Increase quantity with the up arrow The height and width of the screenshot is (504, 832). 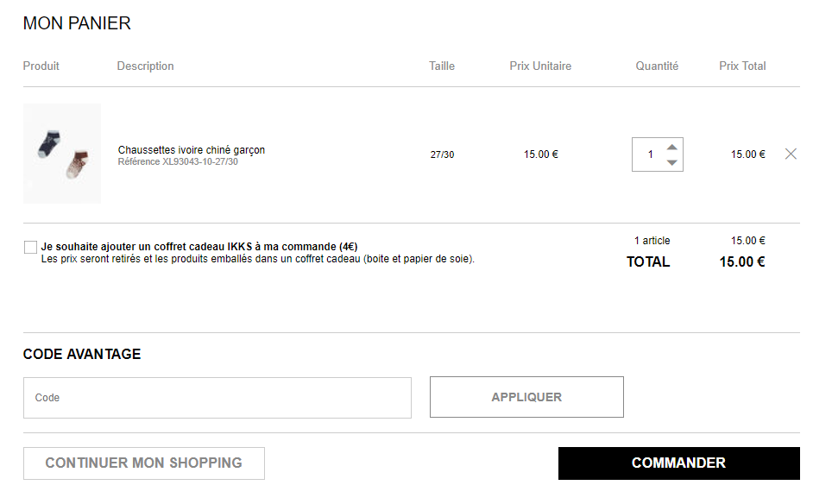click(x=671, y=147)
